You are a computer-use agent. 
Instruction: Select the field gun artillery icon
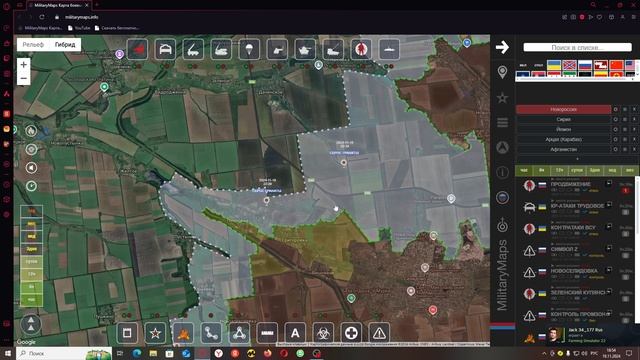(277, 49)
